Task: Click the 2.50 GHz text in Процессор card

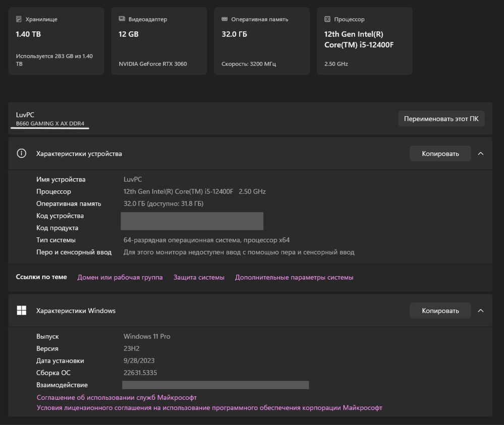Action: click(x=336, y=64)
